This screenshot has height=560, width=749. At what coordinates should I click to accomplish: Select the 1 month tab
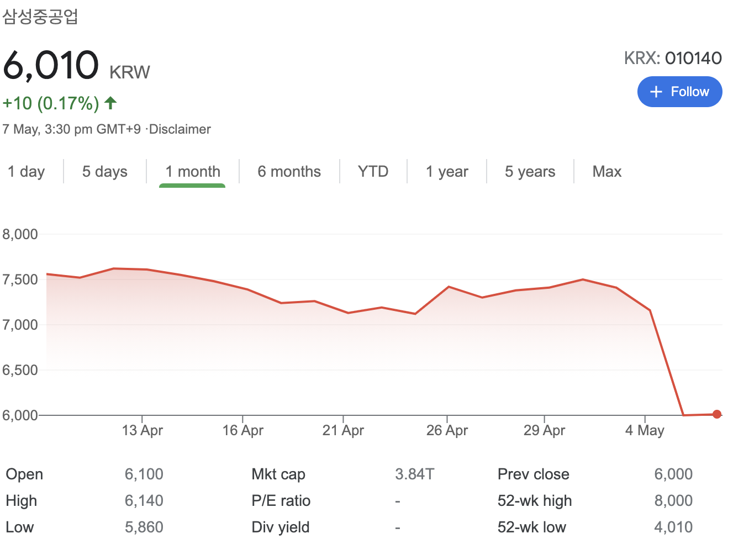(193, 172)
